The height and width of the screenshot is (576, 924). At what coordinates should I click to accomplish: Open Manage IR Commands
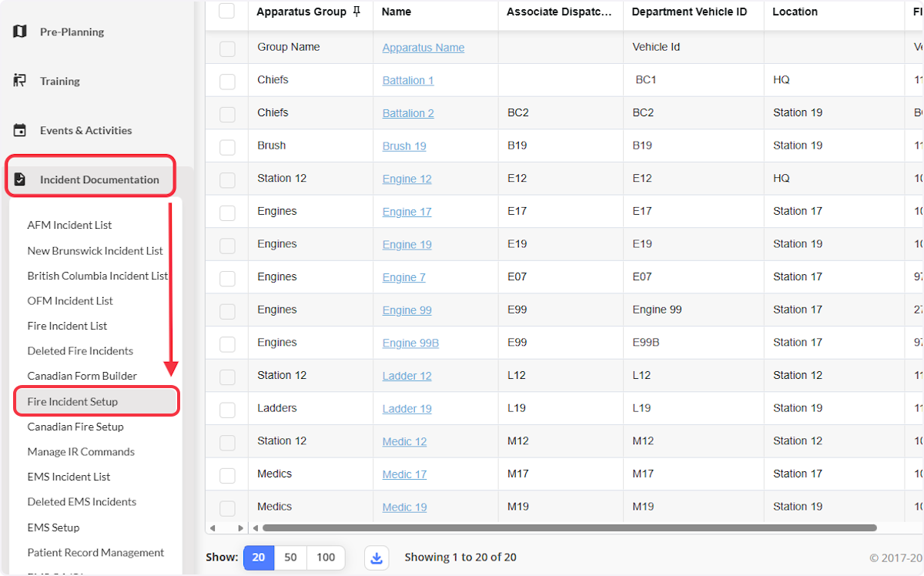[81, 451]
